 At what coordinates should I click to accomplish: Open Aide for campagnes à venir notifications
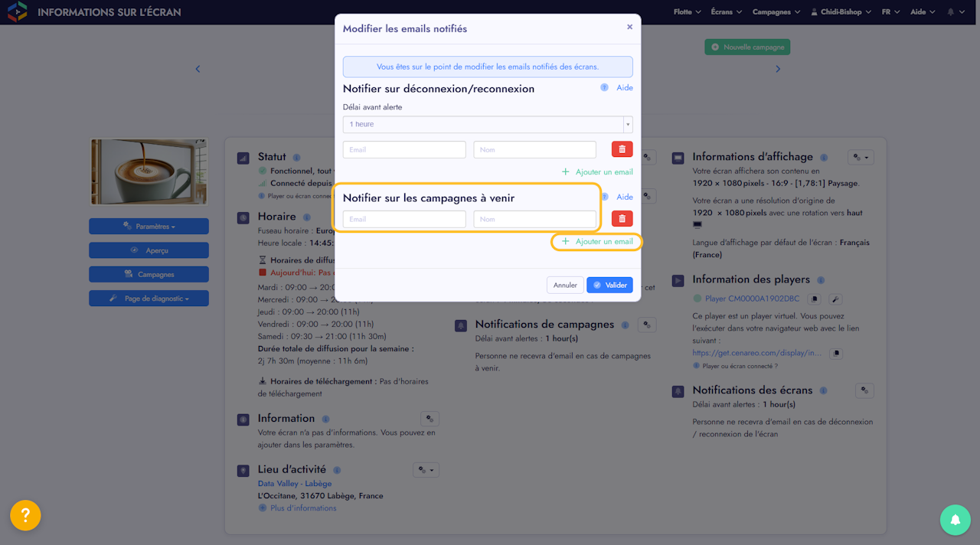pyautogui.click(x=625, y=197)
